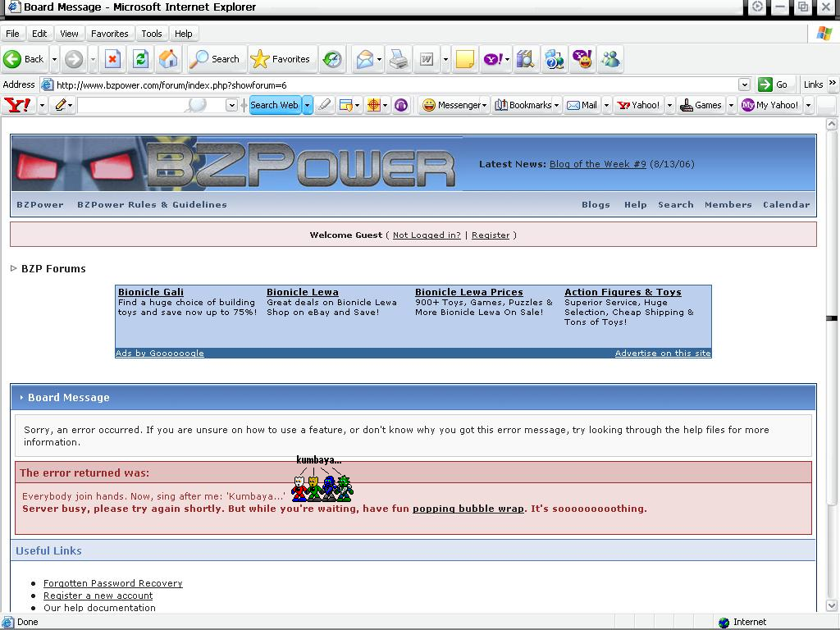Viewport: 840px width, 630px height.
Task: Open the Yahoo search box dropdown
Action: point(231,105)
